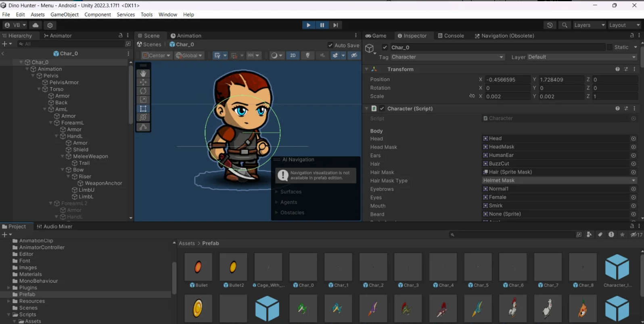
Task: Open Hair Mask Type dropdown
Action: tap(559, 181)
